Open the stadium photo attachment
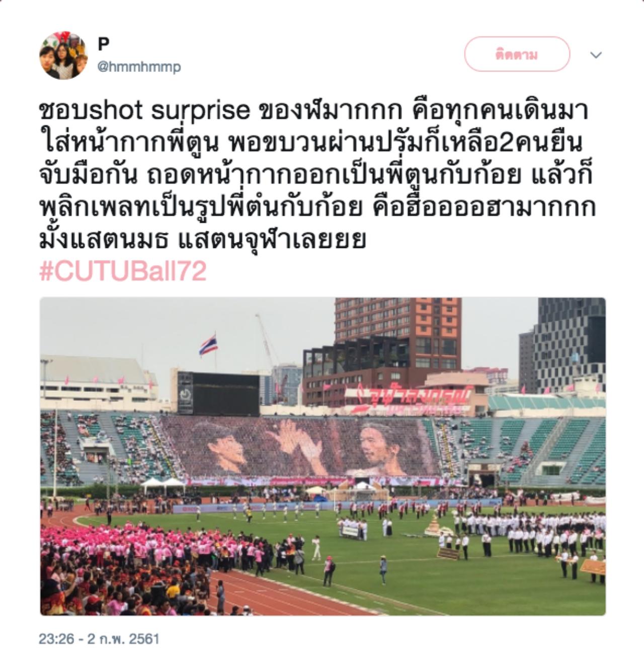Viewport: 644px width, 661px height. [x=323, y=456]
